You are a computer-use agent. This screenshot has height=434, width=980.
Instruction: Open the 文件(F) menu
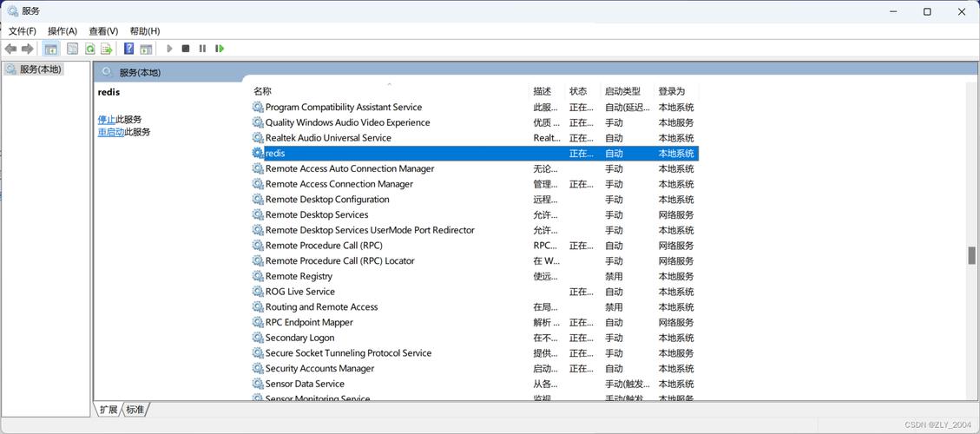click(x=22, y=31)
